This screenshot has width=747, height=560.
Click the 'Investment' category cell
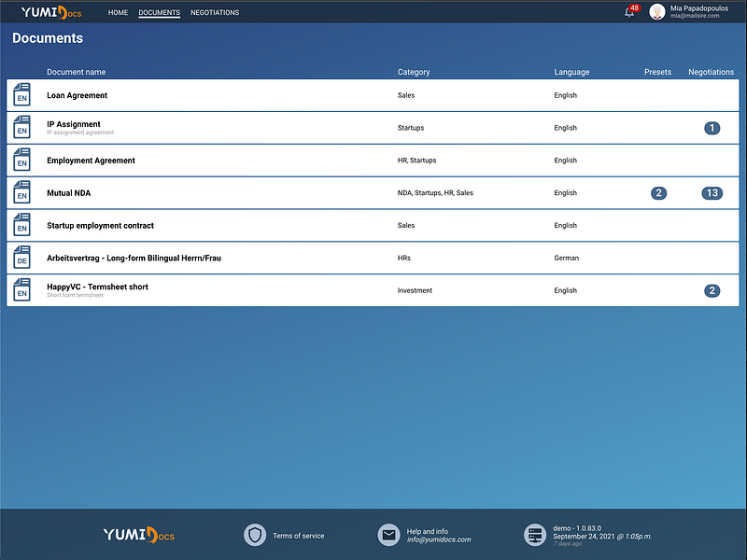click(415, 290)
